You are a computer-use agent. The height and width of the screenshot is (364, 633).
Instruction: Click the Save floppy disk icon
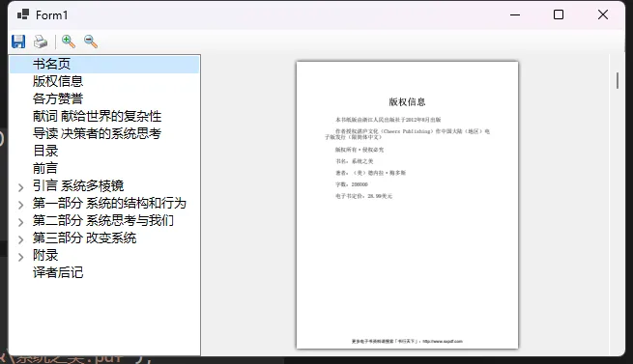coord(18,42)
